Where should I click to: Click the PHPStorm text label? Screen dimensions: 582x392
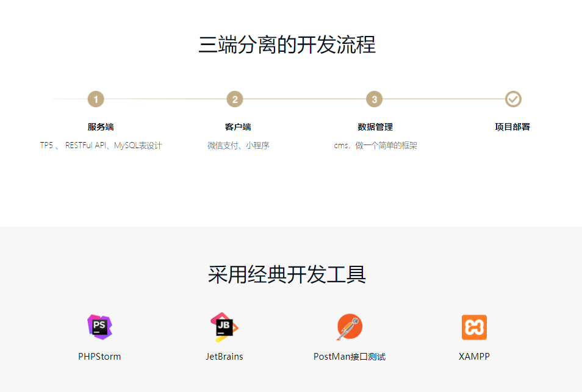(99, 357)
